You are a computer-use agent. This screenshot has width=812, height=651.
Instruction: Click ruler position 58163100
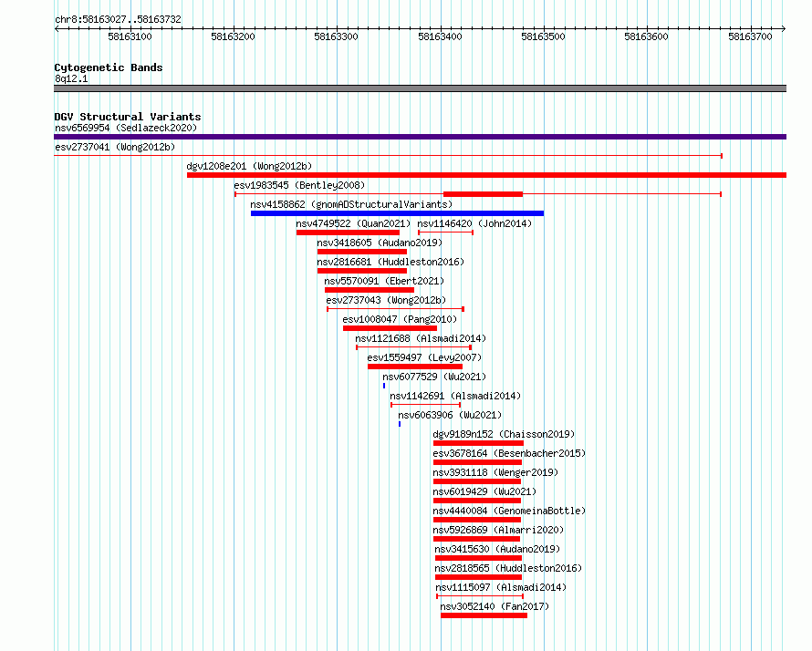click(x=130, y=36)
